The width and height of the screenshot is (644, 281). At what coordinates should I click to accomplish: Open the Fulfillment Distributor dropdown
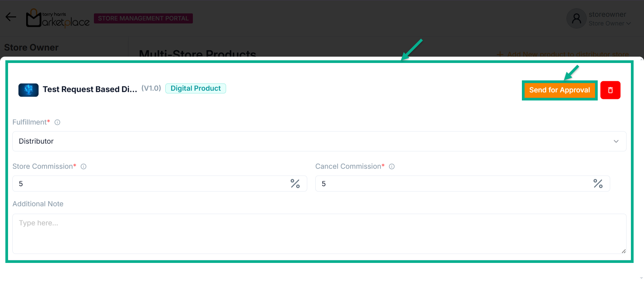click(x=319, y=141)
